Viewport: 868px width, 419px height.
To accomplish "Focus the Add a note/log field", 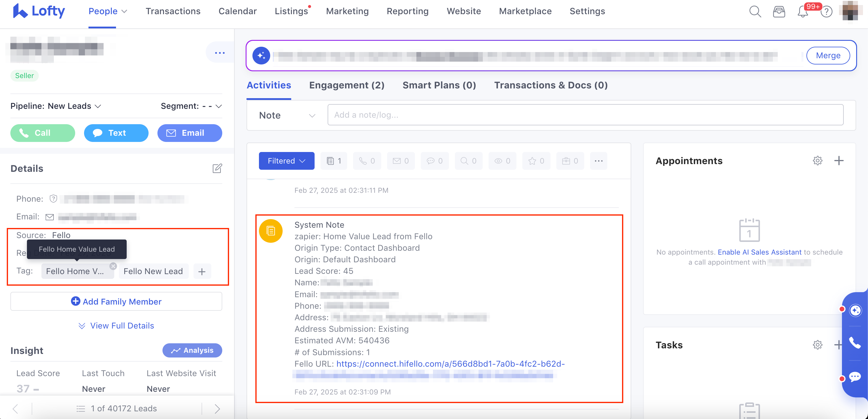I will point(585,115).
